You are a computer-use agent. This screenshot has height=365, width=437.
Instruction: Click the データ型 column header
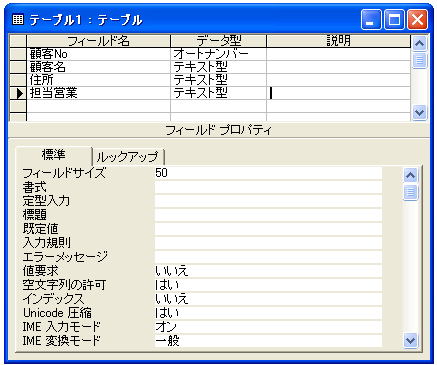pyautogui.click(x=219, y=41)
